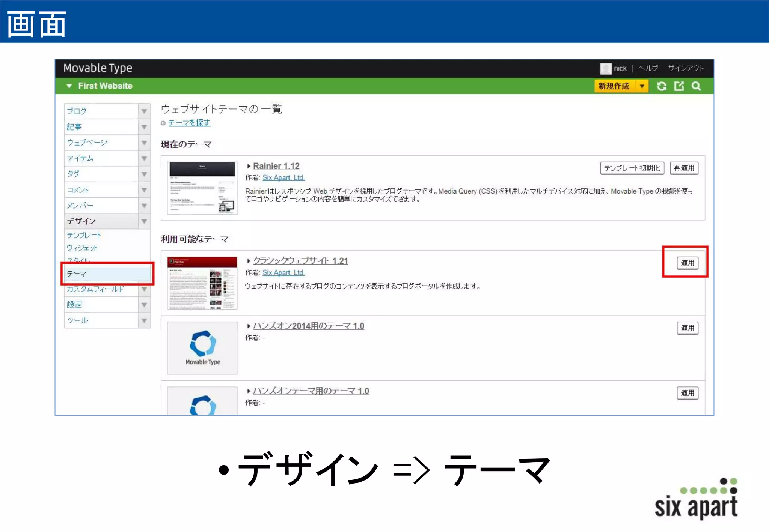Open the ヘルプ link
This screenshot has height=532, width=769.
[648, 68]
